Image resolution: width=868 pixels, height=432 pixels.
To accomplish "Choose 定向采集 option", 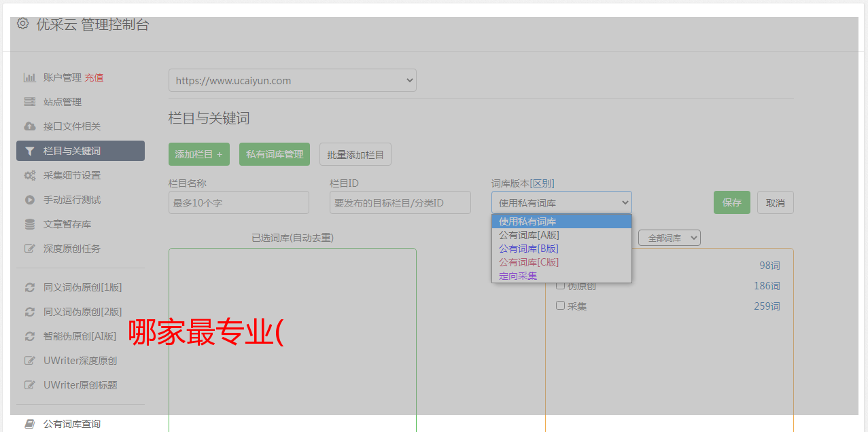I will pyautogui.click(x=561, y=276).
